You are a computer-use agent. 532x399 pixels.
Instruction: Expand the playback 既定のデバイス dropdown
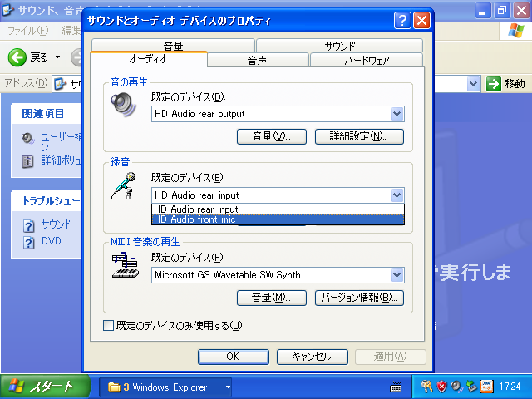click(x=397, y=114)
